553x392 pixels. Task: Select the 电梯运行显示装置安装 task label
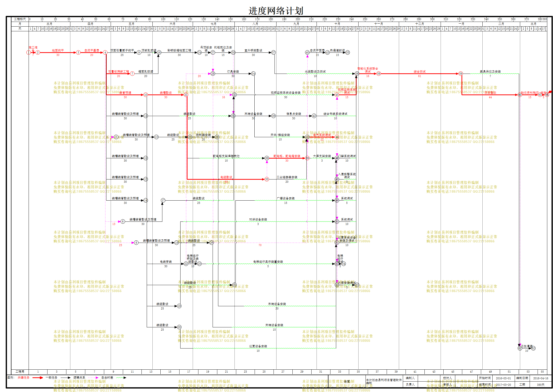[x=268, y=262]
